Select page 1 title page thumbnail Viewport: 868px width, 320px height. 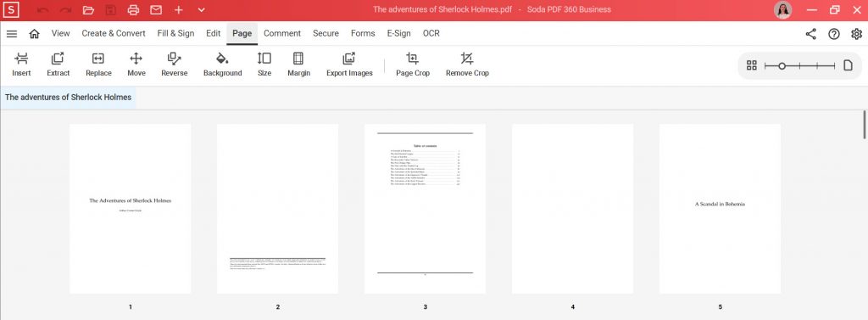pos(130,209)
